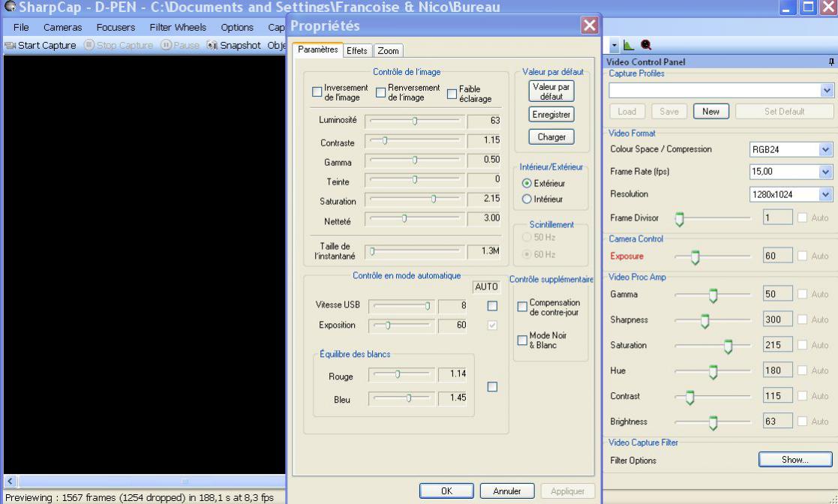
Task: Open the toolbar dropdown arrow beside histogram
Action: click(614, 46)
